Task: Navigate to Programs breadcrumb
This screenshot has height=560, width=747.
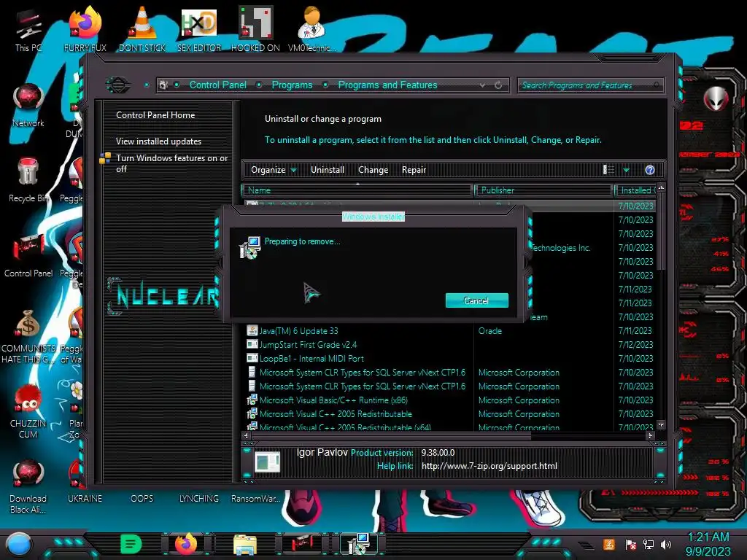Action: tap(292, 85)
